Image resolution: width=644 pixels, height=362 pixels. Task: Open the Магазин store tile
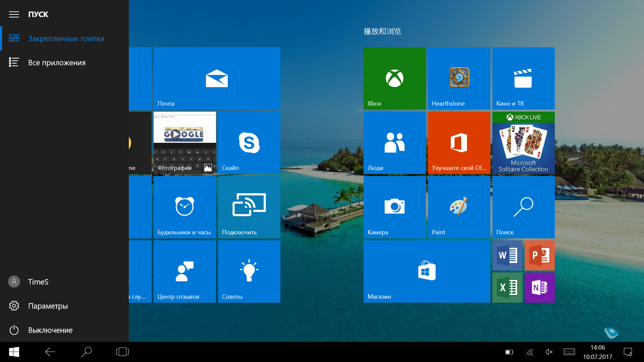[427, 271]
